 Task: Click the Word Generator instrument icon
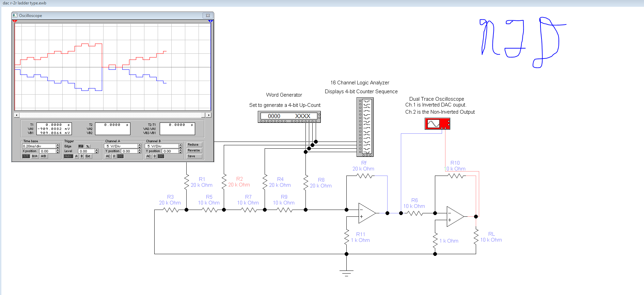point(289,117)
